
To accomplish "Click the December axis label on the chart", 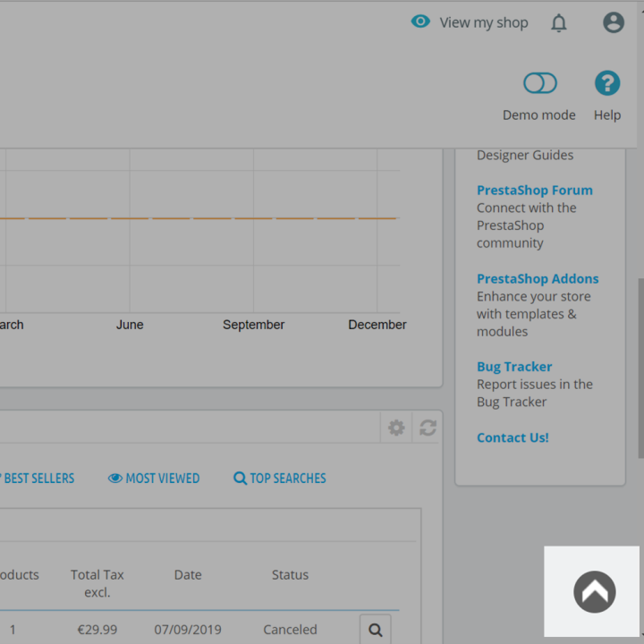I will [377, 325].
